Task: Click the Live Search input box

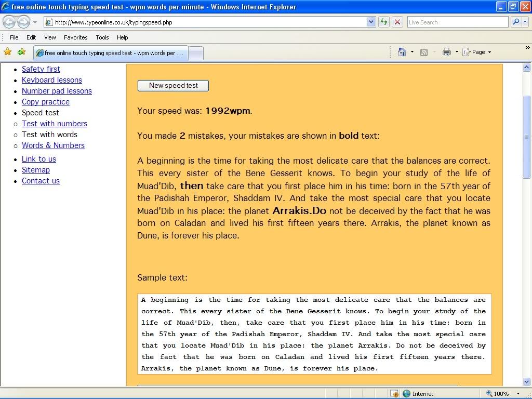Action: click(x=458, y=22)
